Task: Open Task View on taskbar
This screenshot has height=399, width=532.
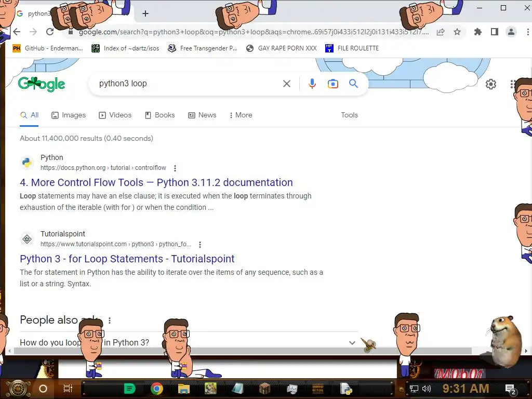Action: click(x=68, y=389)
